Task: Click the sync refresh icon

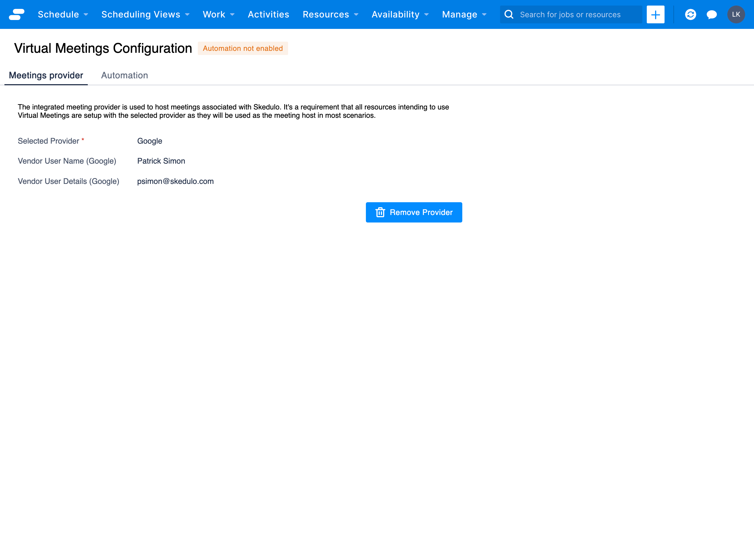Action: click(691, 14)
